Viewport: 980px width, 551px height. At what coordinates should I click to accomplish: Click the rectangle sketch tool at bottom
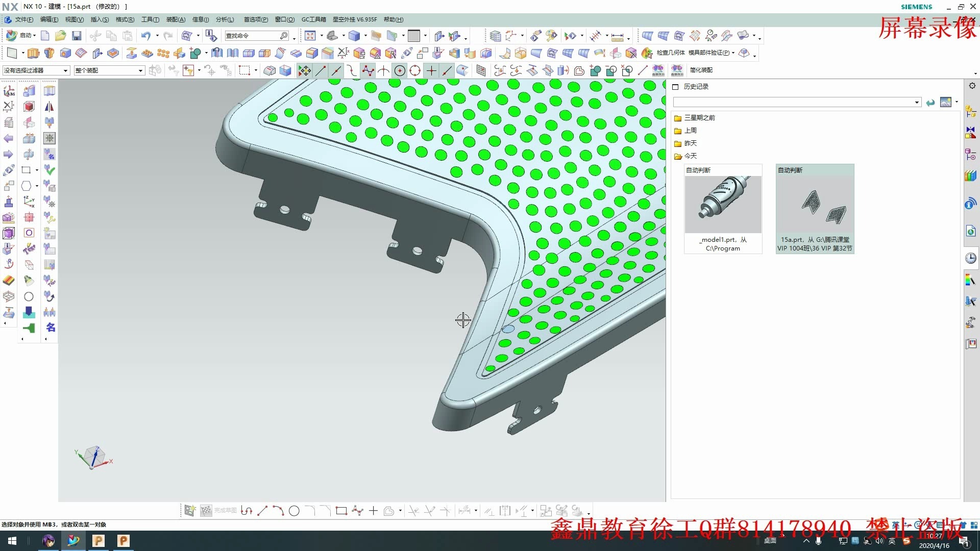341,511
